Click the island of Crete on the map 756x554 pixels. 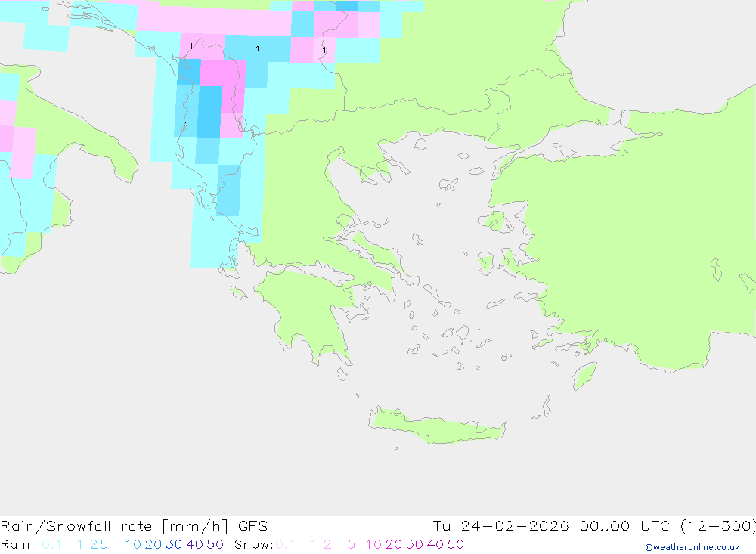436,427
